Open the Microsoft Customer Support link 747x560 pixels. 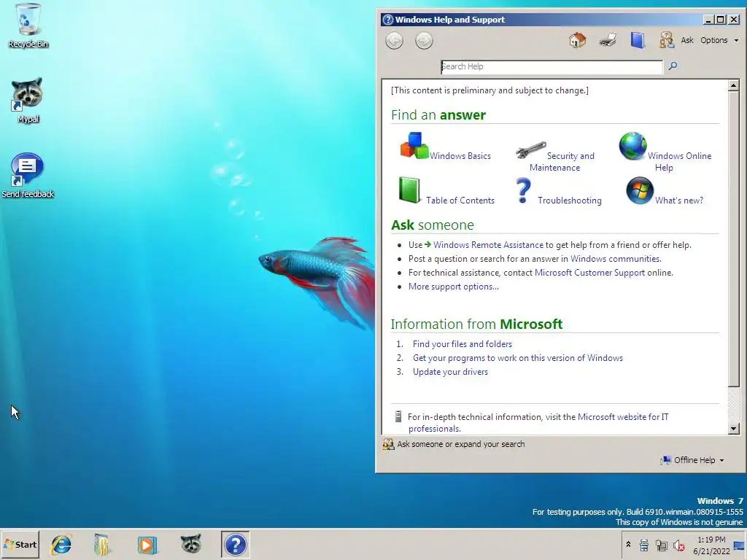click(589, 273)
